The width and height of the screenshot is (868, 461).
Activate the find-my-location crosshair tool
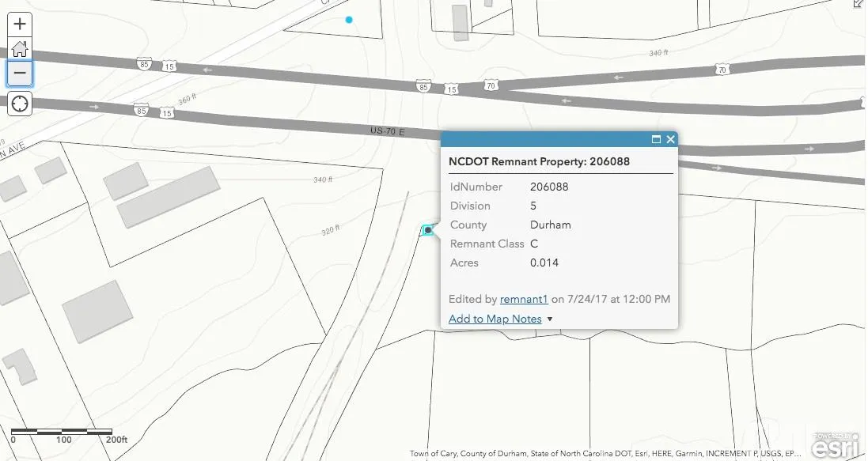pyautogui.click(x=19, y=103)
